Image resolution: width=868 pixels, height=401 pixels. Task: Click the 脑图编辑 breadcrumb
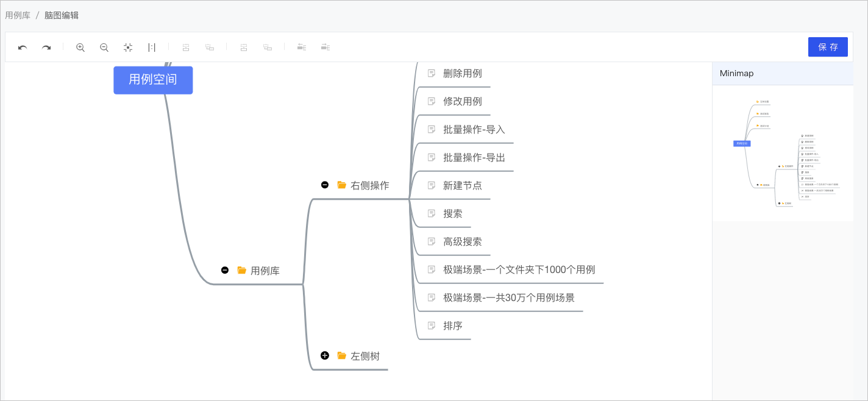[62, 15]
